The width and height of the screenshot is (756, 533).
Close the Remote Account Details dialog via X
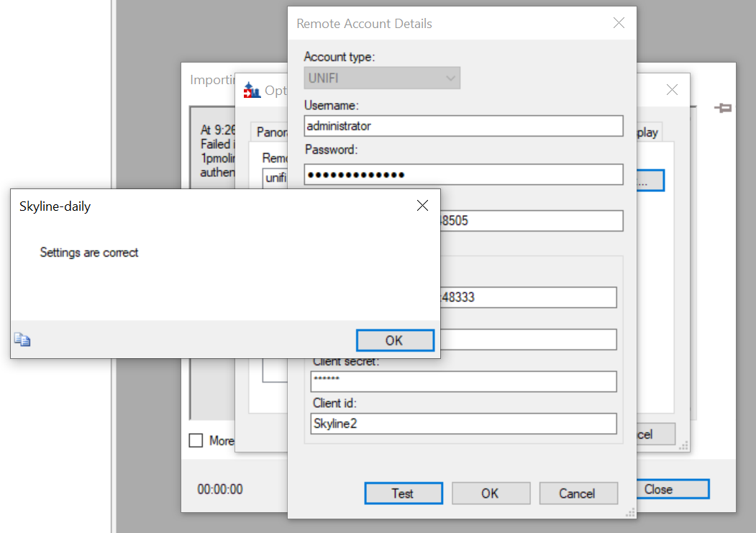click(619, 23)
